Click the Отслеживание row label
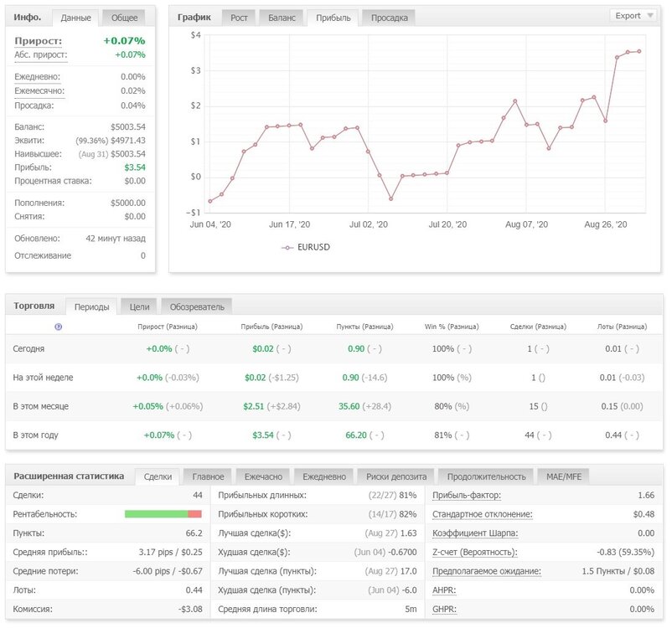This screenshot has height=628, width=672. 43,255
